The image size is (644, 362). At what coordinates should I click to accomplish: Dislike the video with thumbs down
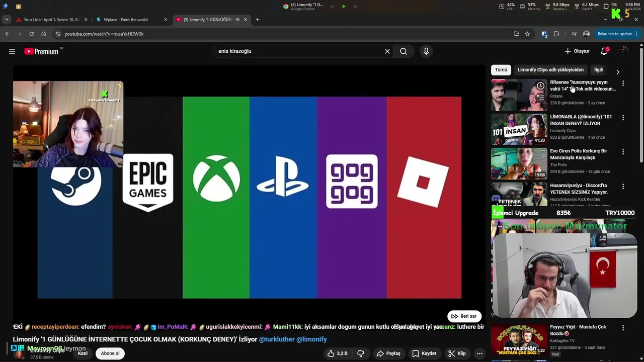361,353
